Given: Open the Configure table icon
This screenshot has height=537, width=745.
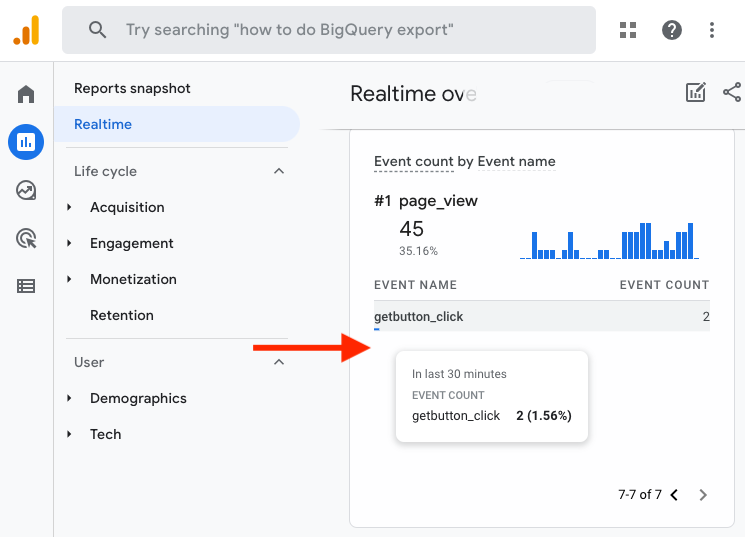Looking at the screenshot, I should coord(26,286).
